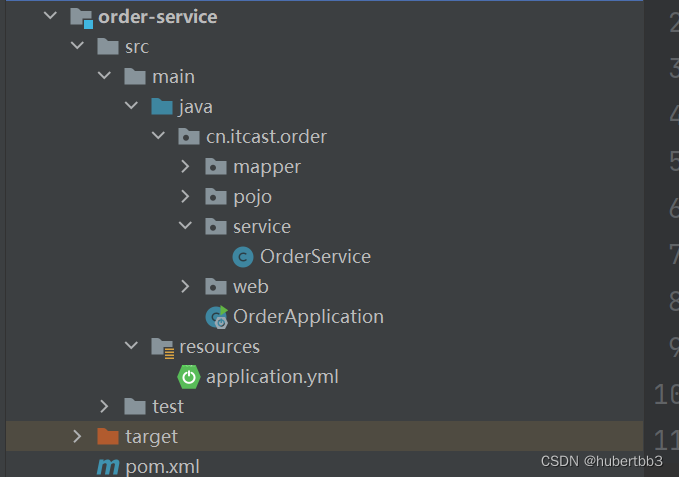
Task: Expand the web package
Action: [185, 286]
